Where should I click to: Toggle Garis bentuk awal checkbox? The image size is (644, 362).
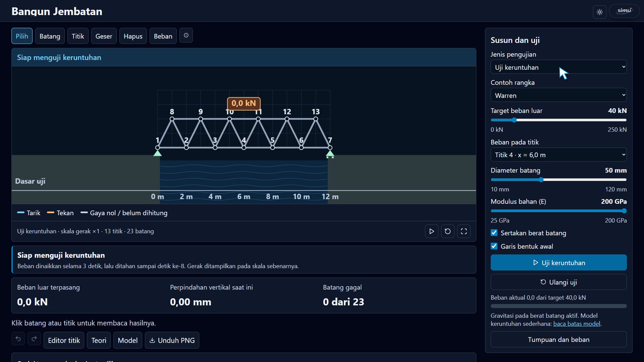click(x=494, y=246)
